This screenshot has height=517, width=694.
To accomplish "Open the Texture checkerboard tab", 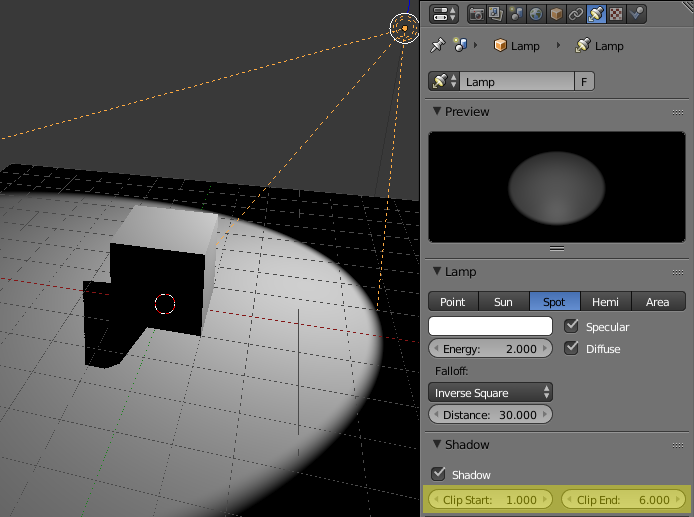I will 616,14.
